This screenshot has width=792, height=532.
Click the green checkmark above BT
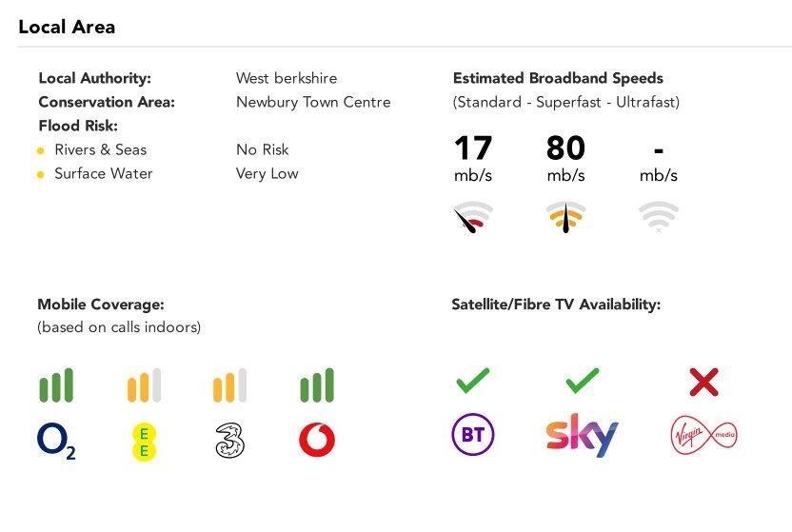[x=472, y=382]
